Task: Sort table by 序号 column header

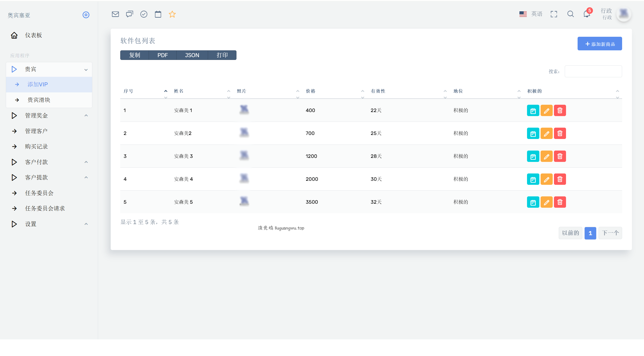Action: (128, 91)
